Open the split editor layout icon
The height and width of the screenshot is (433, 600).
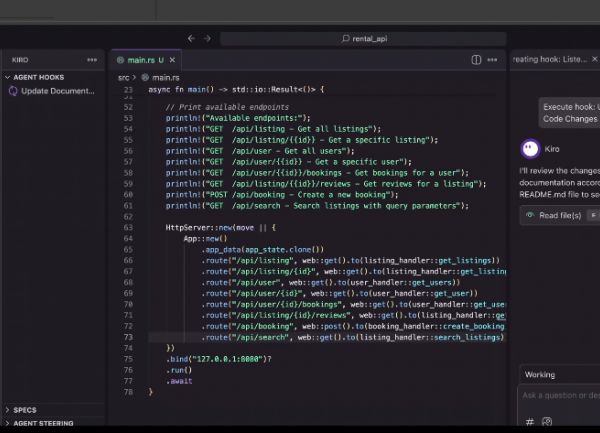(x=476, y=60)
